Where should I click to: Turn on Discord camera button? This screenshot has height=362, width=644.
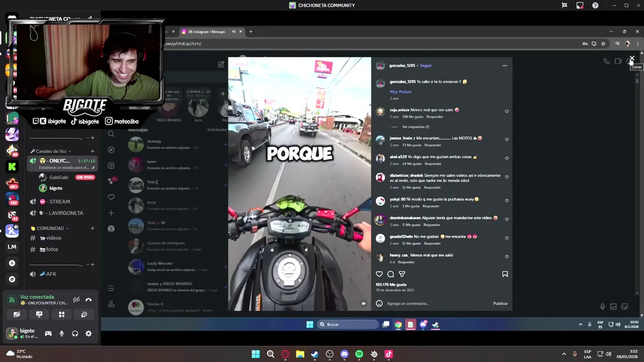(x=17, y=314)
